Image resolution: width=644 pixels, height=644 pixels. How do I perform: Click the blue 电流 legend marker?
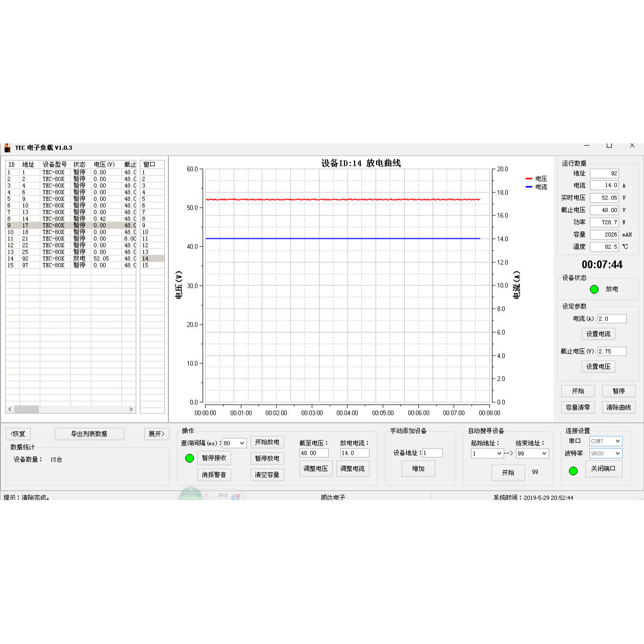[529, 187]
